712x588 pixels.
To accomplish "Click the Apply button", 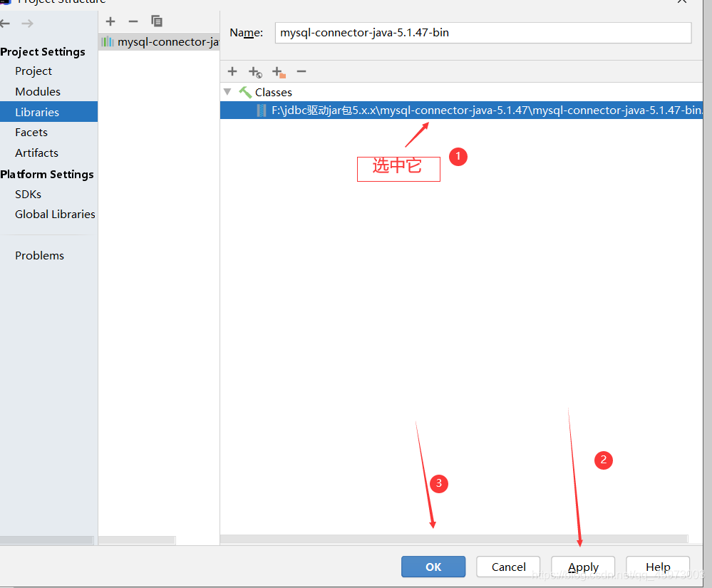I will (x=583, y=567).
